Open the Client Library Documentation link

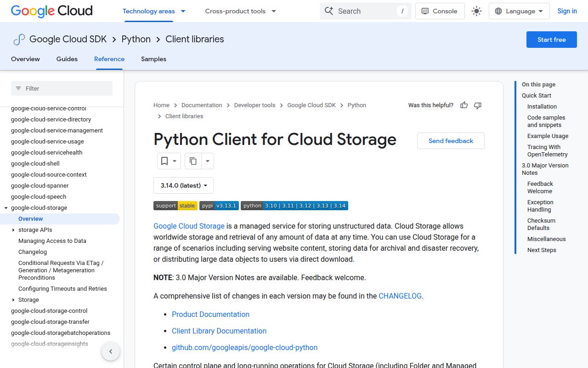(219, 331)
